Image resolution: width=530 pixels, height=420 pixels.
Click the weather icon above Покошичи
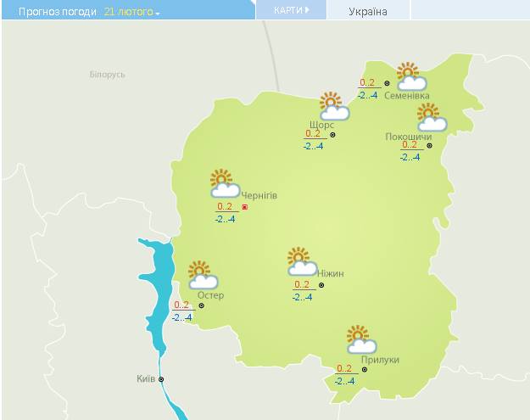coord(432,117)
